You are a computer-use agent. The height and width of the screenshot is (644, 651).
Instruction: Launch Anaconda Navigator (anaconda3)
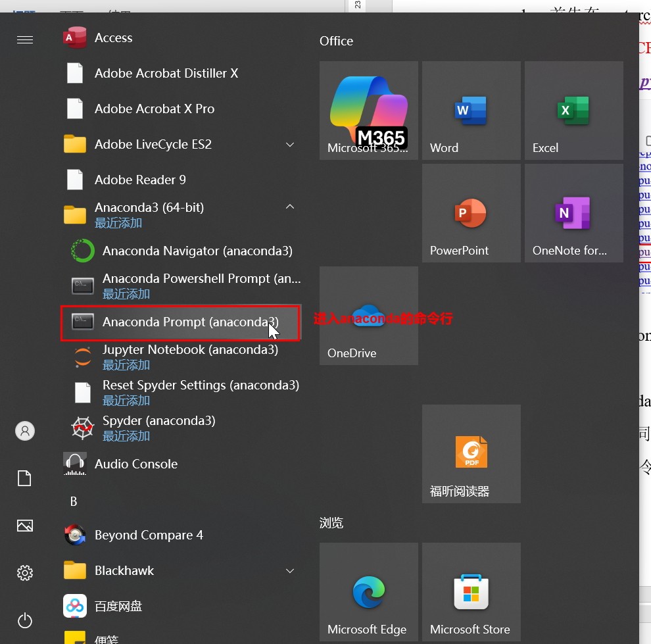(x=181, y=251)
